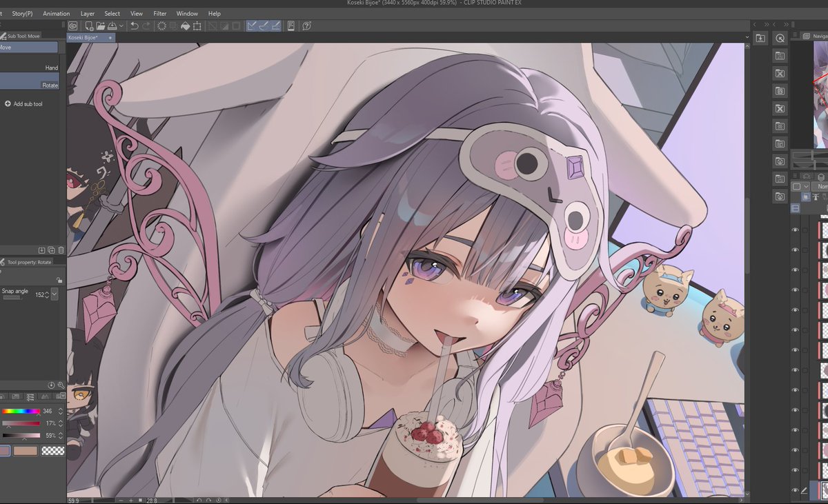The height and width of the screenshot is (504, 828).
Task: Select the transparent color swatch
Action: (52, 451)
